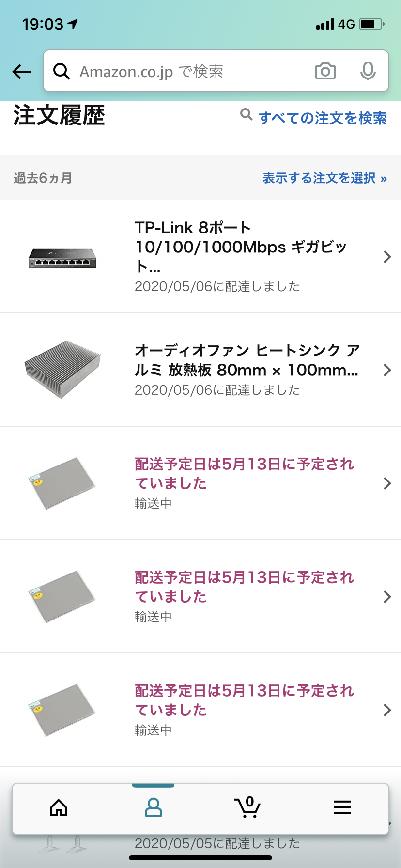Open TP-Link 8ポート order title
Screen dimensions: 401x868
241,247
